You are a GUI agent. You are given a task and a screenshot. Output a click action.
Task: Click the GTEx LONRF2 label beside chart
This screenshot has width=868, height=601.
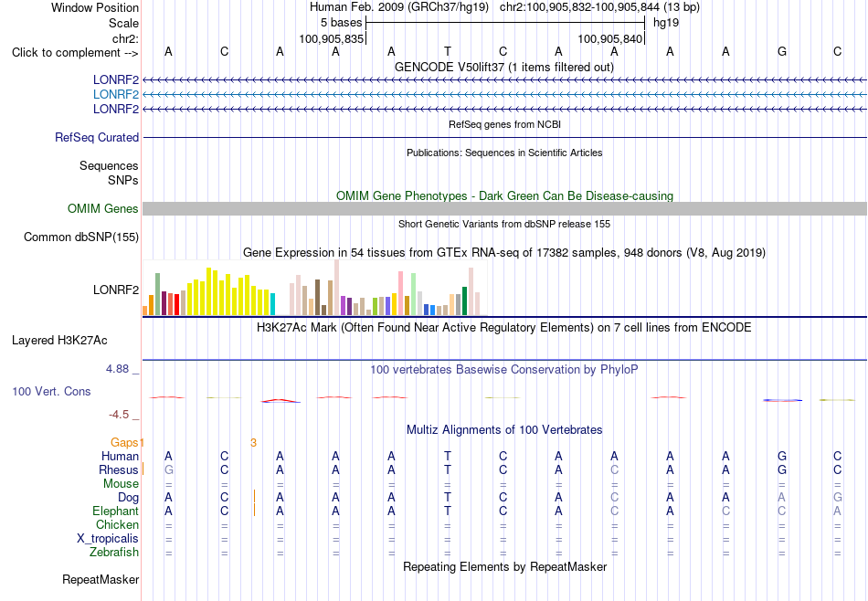coord(116,290)
